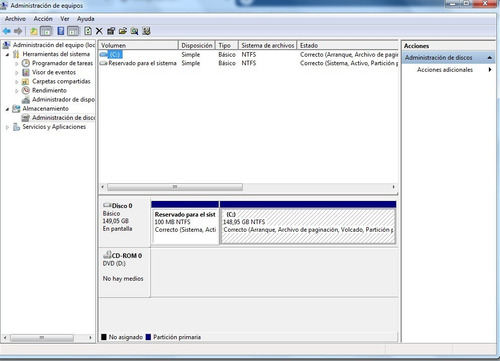This screenshot has height=361, width=500.
Task: Expand the Rendimiento node
Action: tap(17, 91)
